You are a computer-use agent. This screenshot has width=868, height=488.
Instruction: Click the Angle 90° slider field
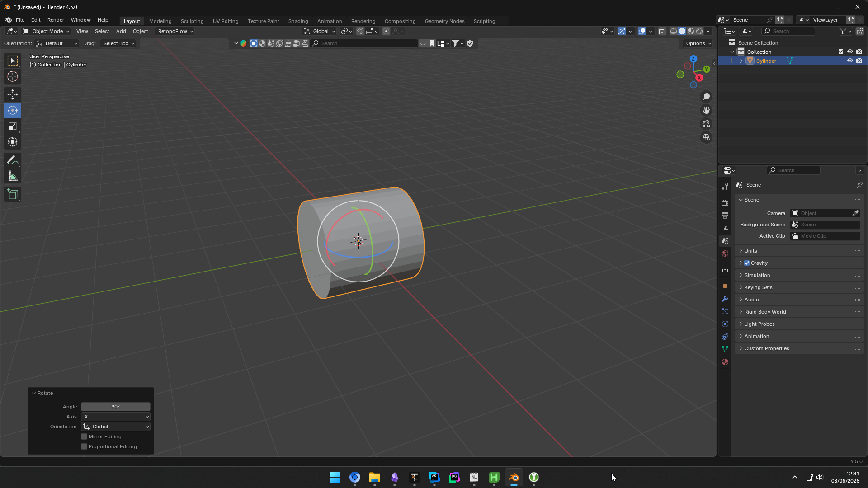(116, 407)
